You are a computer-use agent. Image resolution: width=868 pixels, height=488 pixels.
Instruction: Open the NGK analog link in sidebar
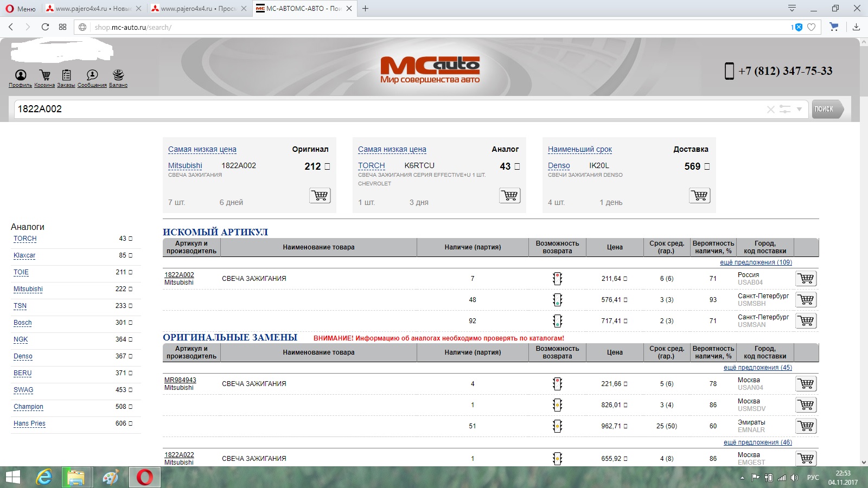(21, 339)
